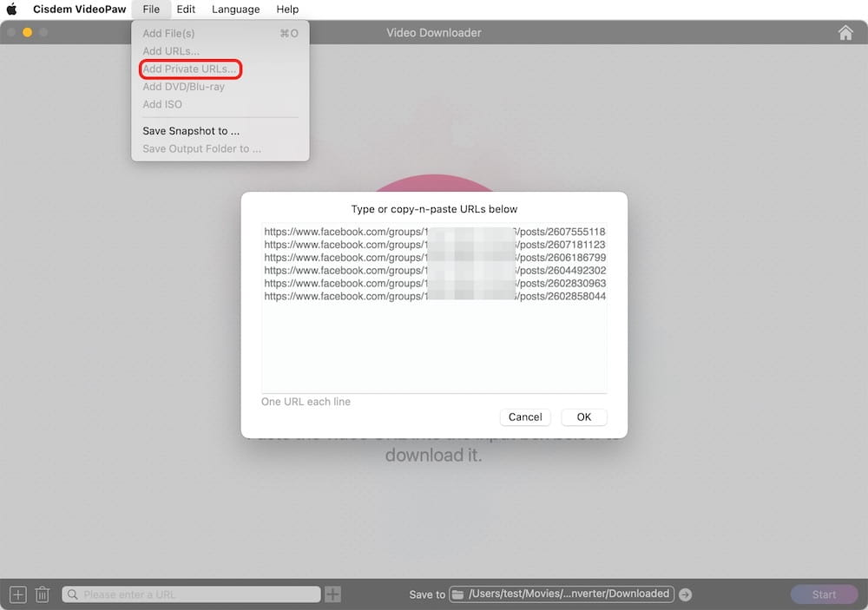868x610 pixels.
Task: Click the URL line ending in posts/2606186799
Action: pos(435,258)
